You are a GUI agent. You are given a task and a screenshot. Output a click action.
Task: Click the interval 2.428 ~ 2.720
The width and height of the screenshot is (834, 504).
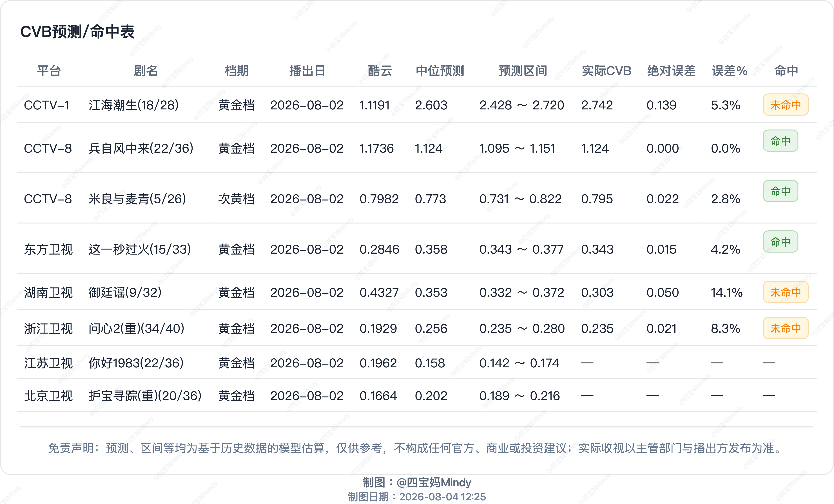522,105
